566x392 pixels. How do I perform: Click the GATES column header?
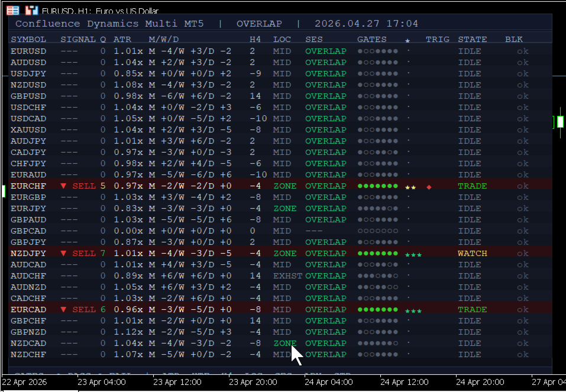point(372,40)
